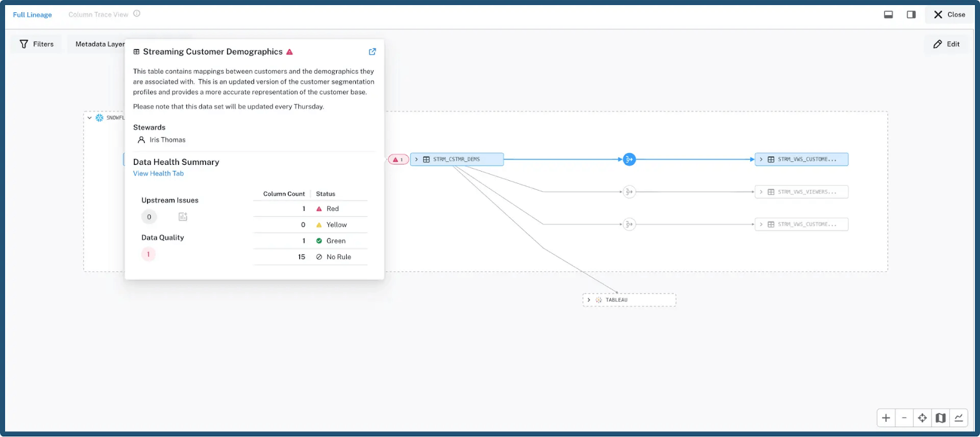The height and width of the screenshot is (437, 980).
Task: Expand the STRM_CSTMR_DEMS table node
Action: pyautogui.click(x=417, y=159)
